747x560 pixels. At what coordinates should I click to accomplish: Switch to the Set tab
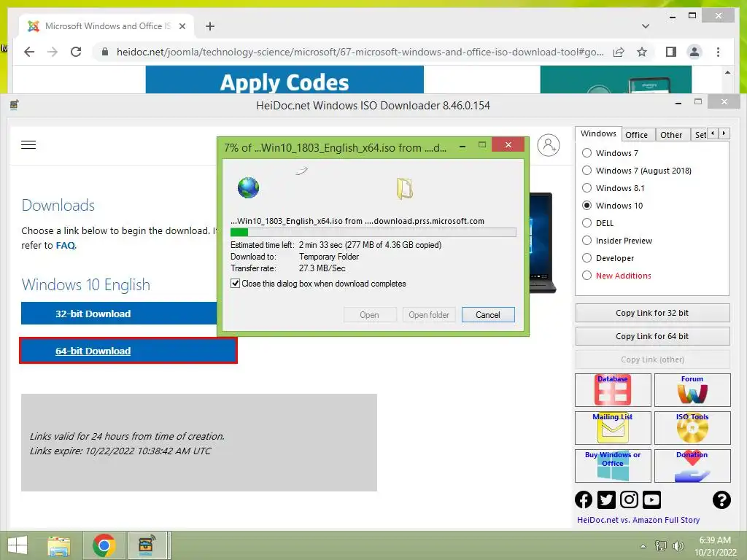pyautogui.click(x=700, y=135)
